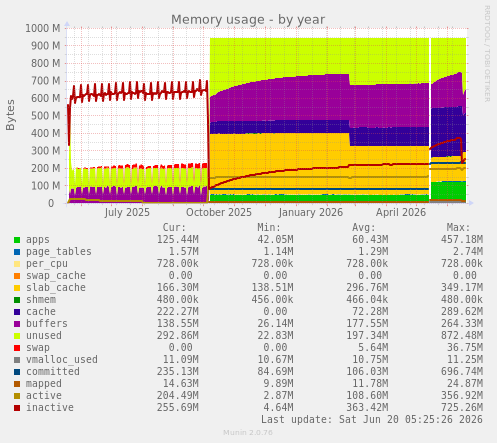The height and width of the screenshot is (443, 497).
Task: Click the cache dark blue legend swatch
Action: pyautogui.click(x=17, y=312)
